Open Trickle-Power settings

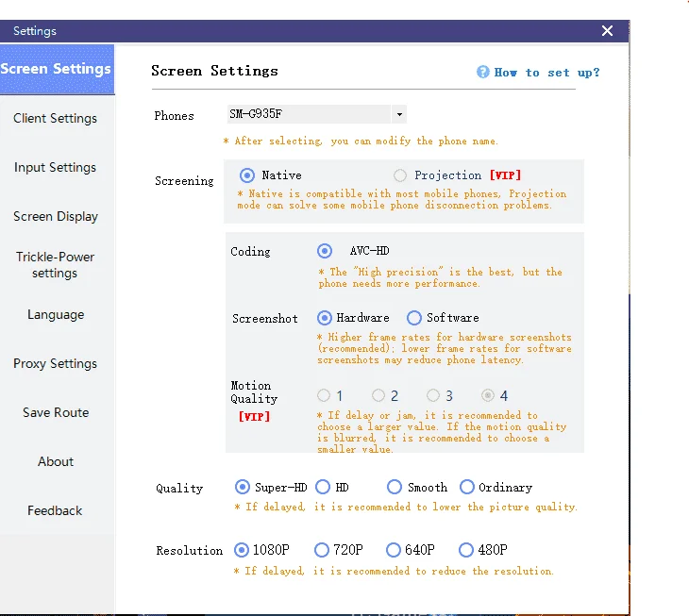coord(56,265)
